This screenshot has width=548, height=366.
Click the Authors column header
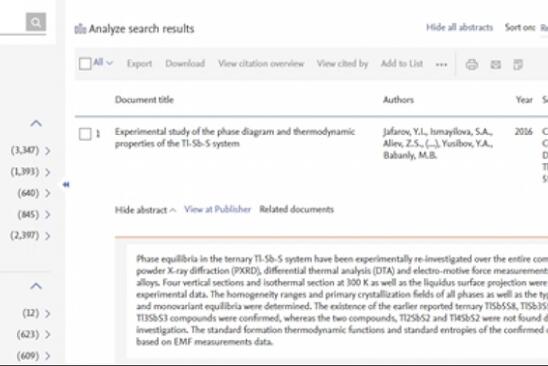[398, 100]
